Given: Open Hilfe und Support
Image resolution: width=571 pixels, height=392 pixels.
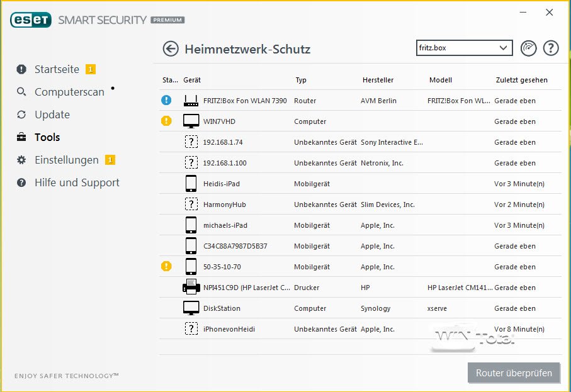Looking at the screenshot, I should click(x=77, y=182).
